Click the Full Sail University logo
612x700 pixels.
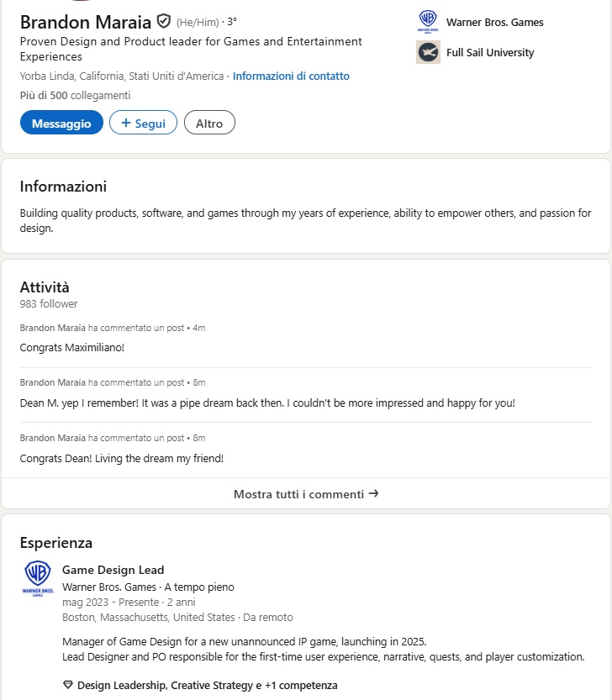(428, 52)
